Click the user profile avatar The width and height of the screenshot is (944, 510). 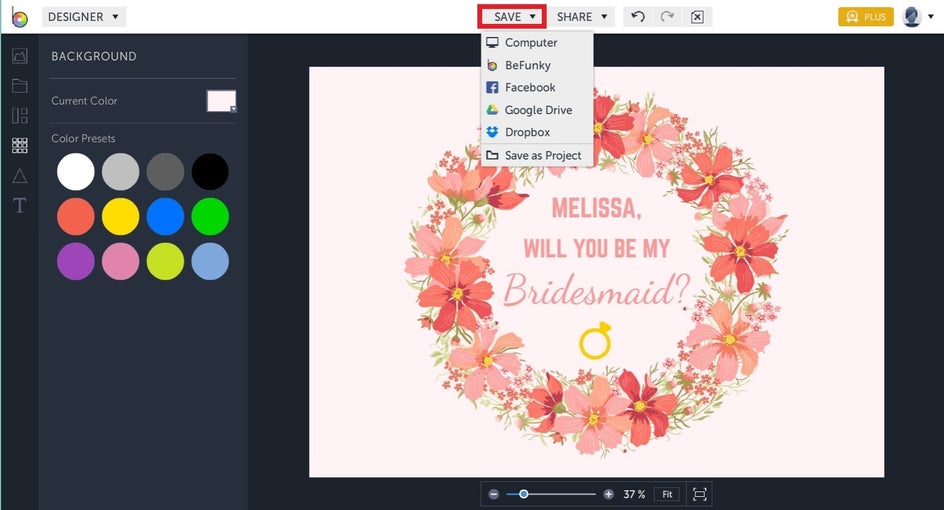[x=912, y=17]
